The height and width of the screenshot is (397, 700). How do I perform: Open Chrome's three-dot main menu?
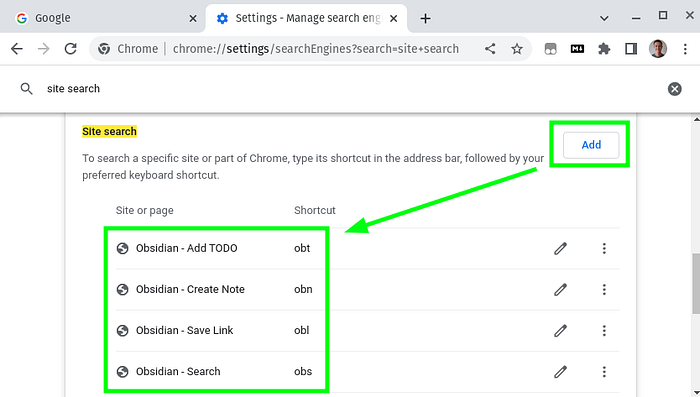tap(685, 49)
